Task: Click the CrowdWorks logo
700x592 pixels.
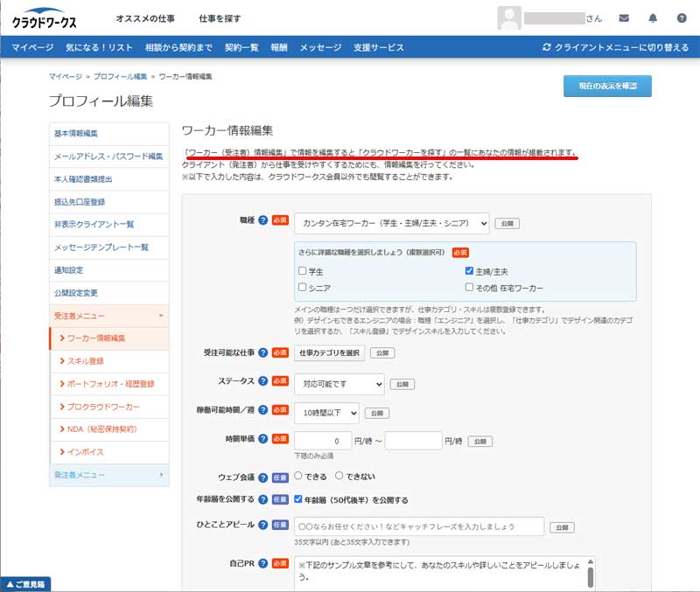Action: point(45,18)
